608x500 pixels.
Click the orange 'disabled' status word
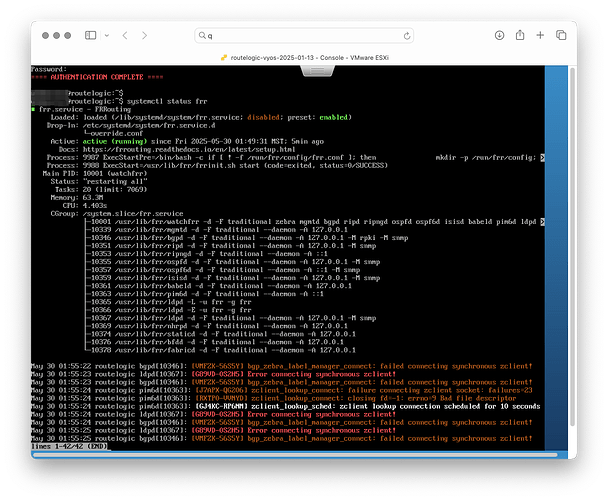263,117
